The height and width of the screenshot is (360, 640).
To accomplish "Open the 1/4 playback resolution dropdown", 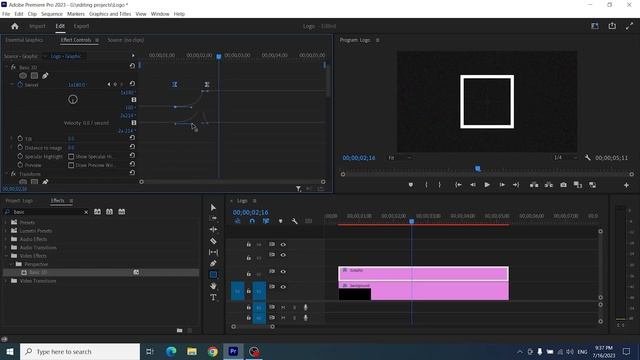I will click(565, 158).
